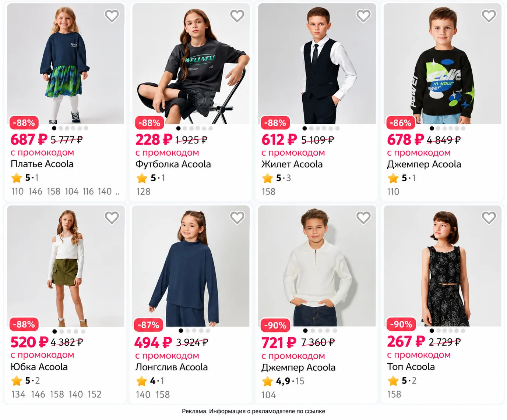Screen dimensions: 507x420
Task: Choose size 146 on Платье Acoola
Action: [35, 191]
